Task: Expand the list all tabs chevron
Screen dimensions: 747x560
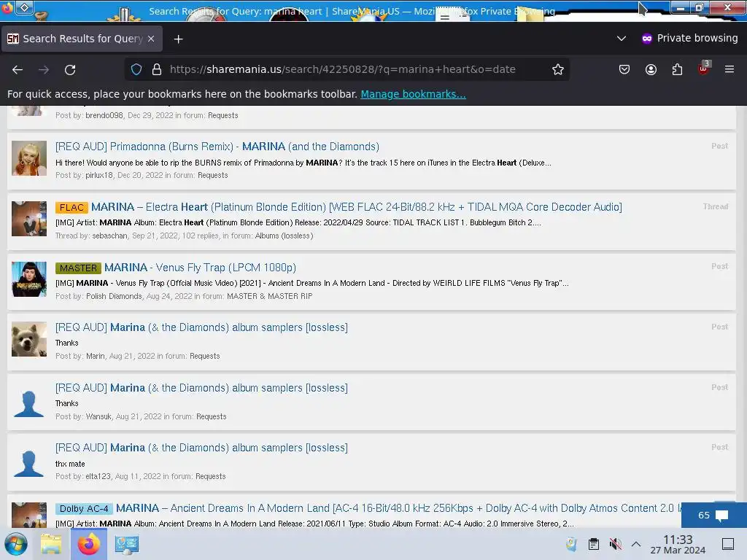Action: (x=622, y=38)
